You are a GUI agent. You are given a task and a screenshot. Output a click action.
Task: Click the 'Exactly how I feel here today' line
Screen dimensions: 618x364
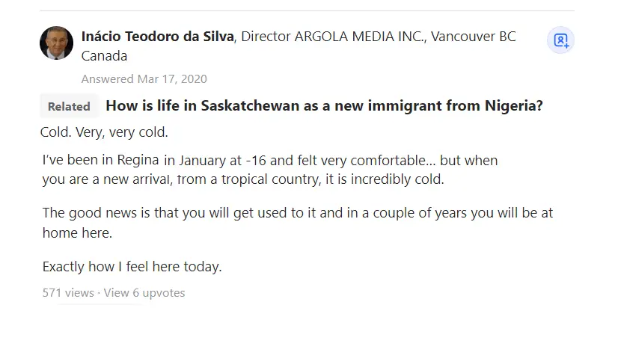pos(132,267)
